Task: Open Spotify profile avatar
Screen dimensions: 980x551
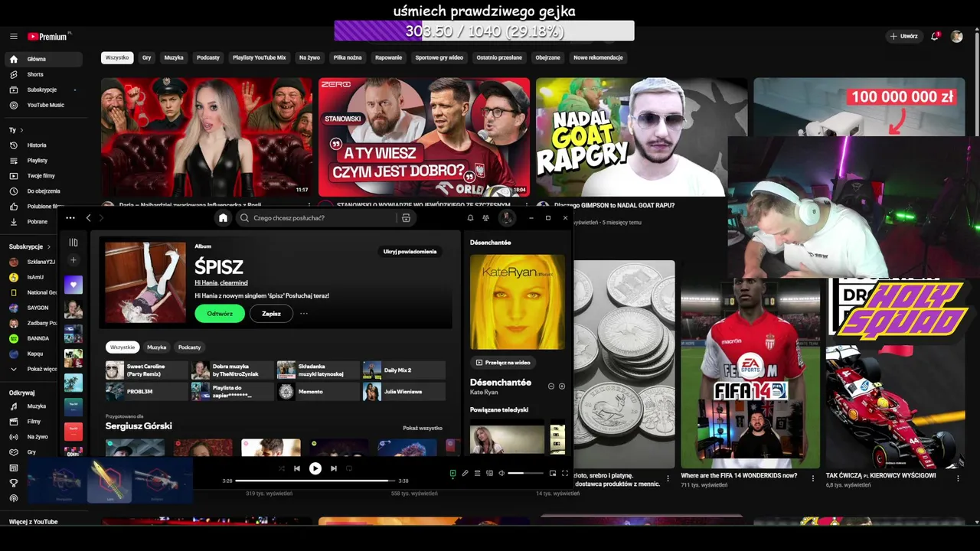Action: [506, 218]
